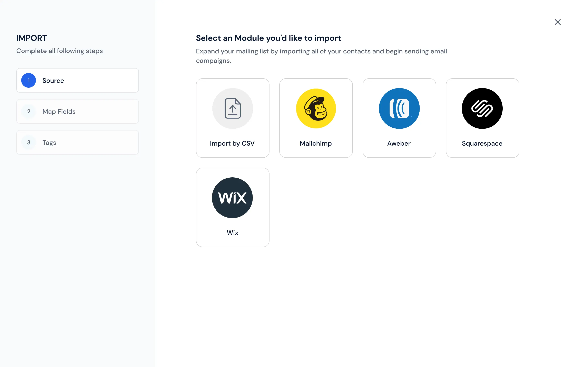Click step number 1 circle button
This screenshot has width=588, height=367.
[29, 80]
